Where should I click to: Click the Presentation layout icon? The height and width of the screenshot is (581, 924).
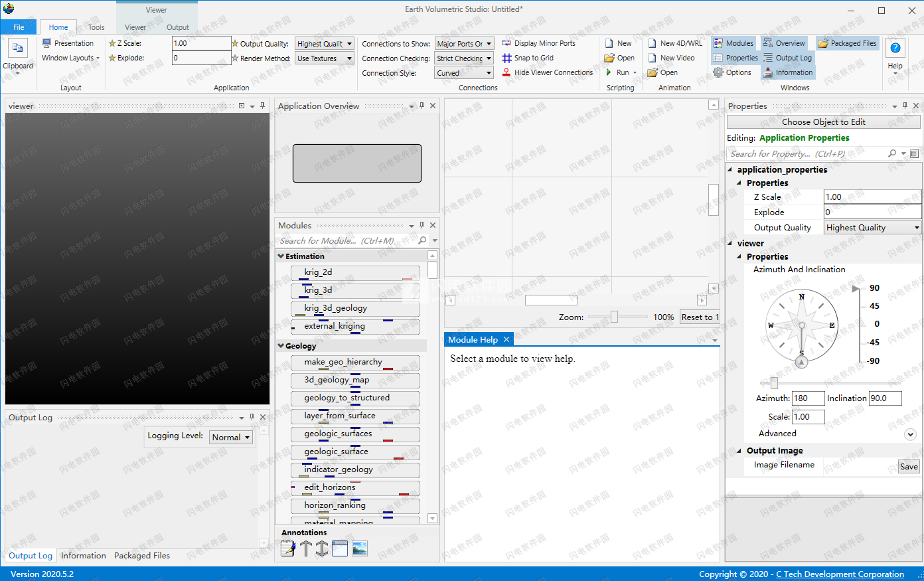click(46, 43)
